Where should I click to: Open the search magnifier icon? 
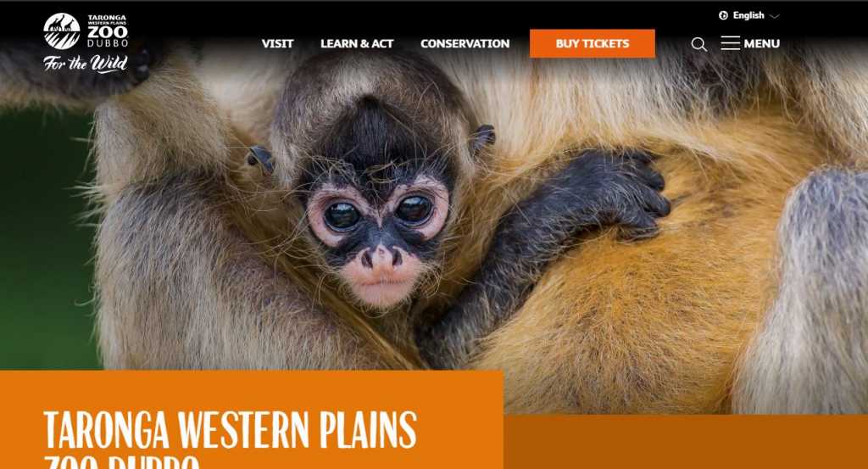click(x=698, y=44)
